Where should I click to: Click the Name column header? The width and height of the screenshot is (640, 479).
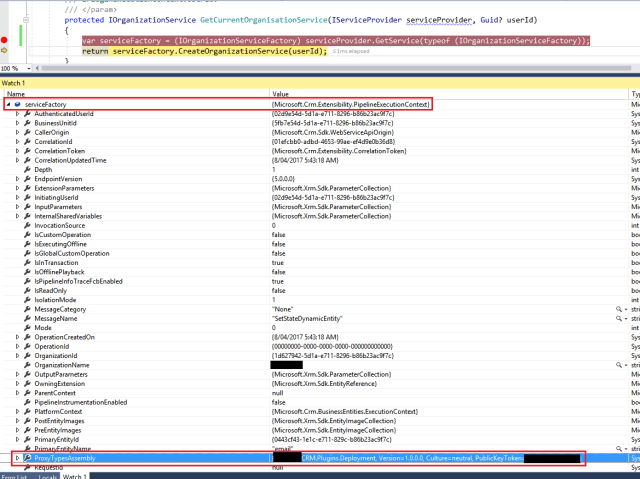point(15,93)
